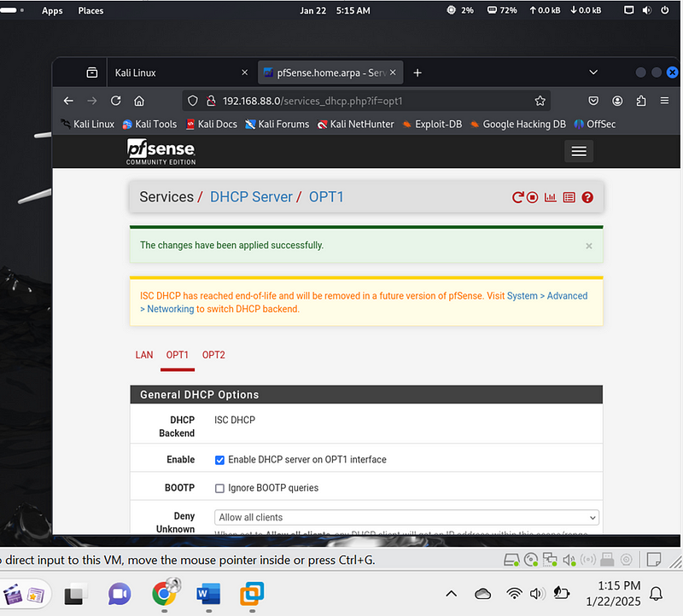Open the Exploit-DB bookmark
The width and height of the screenshot is (683, 616).
pos(432,124)
